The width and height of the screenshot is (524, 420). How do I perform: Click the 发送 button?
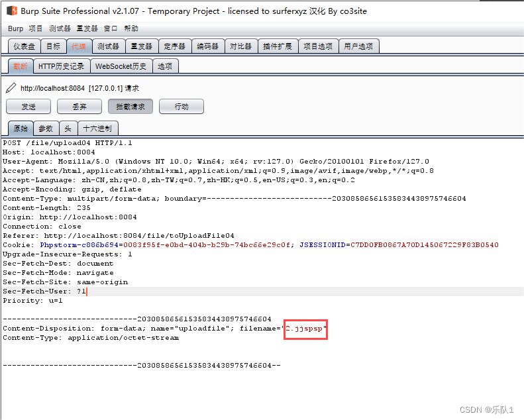[x=28, y=107]
